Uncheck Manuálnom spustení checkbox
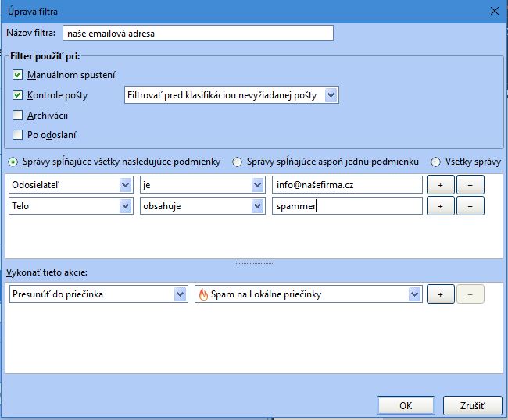Viewport: 508px width, 420px height. tap(18, 75)
